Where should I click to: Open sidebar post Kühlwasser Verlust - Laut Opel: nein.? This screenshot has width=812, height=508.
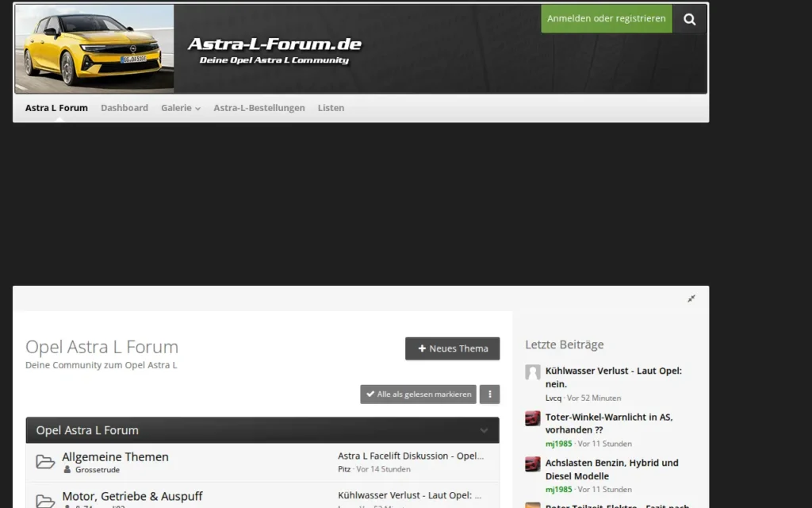coord(614,377)
